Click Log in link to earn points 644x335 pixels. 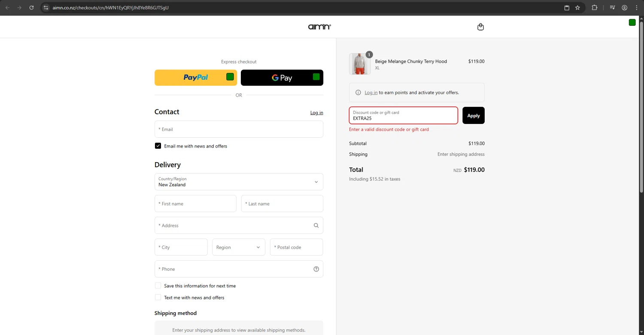point(371,93)
